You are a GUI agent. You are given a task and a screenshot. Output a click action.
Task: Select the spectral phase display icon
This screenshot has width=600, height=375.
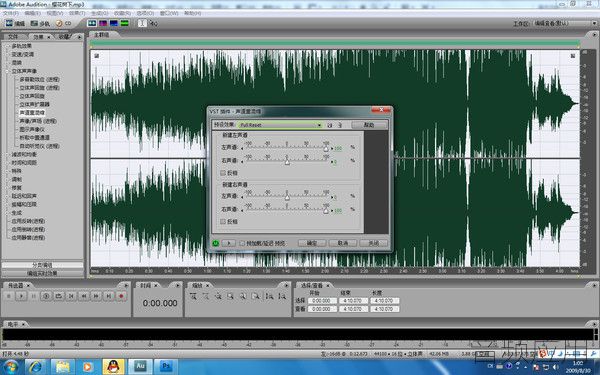[x=124, y=23]
